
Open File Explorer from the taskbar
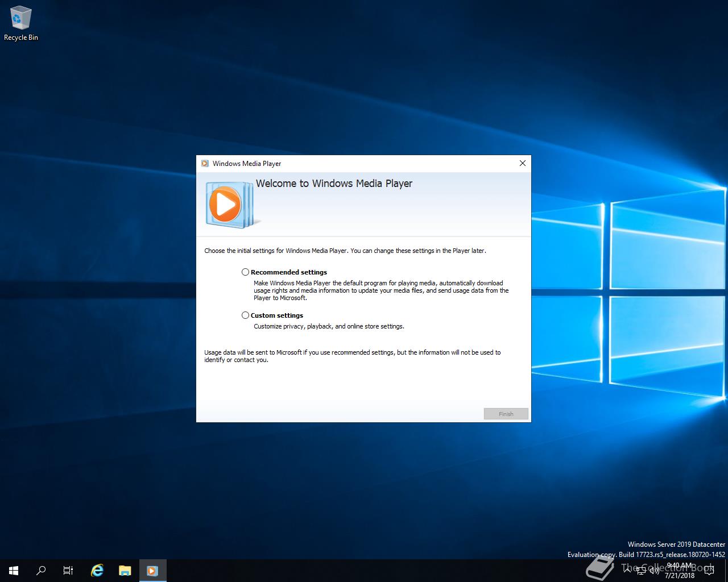point(125,571)
